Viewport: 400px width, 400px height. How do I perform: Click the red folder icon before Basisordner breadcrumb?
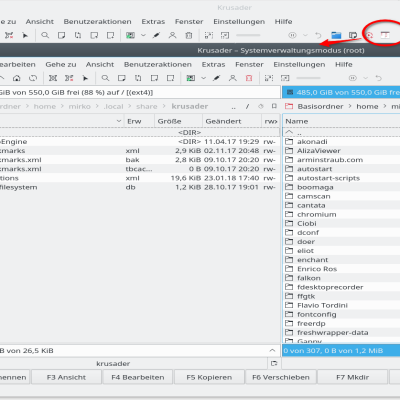[289, 106]
